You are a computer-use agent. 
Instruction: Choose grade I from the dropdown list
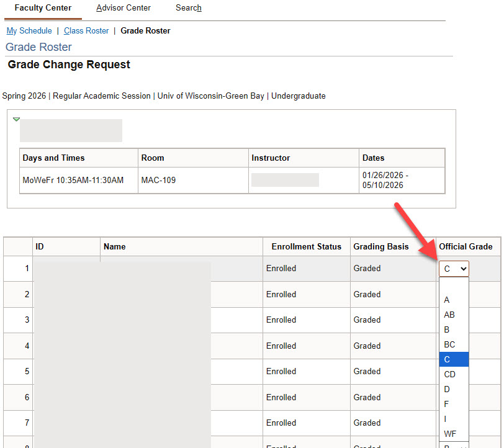tap(454, 419)
